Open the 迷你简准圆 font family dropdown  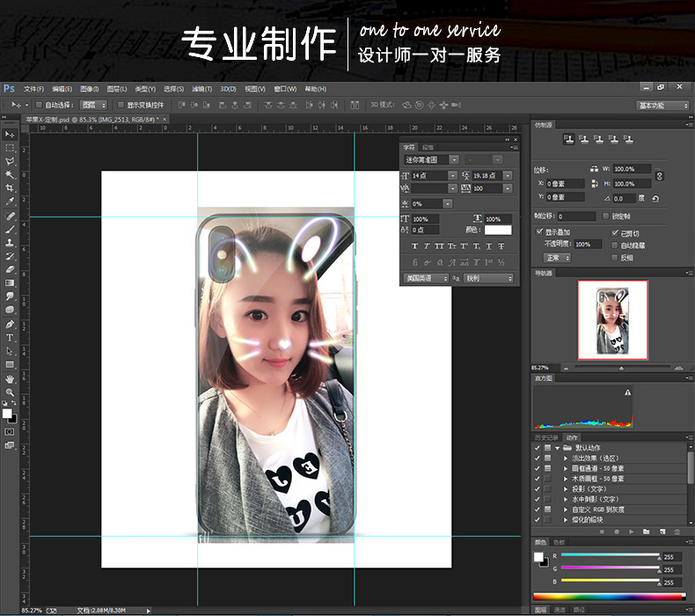click(x=454, y=160)
